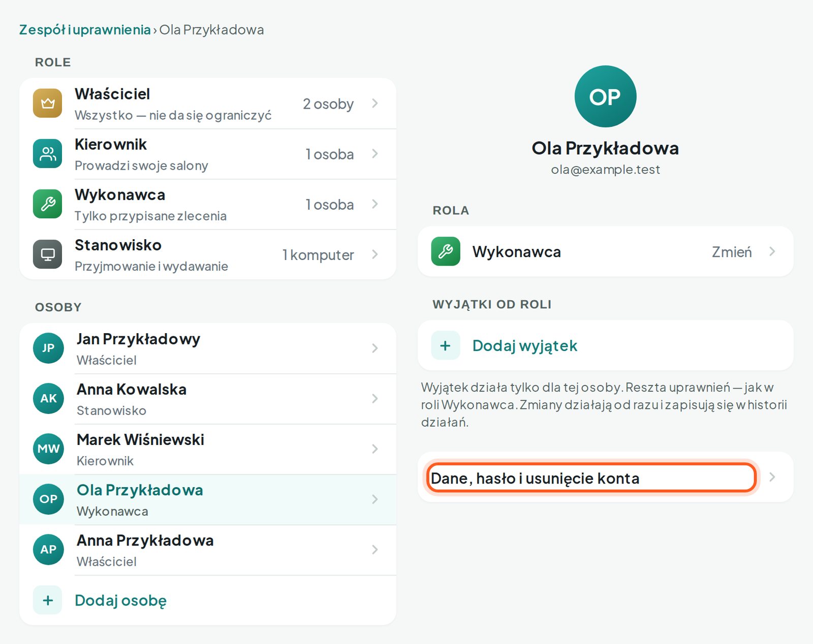Go back via Zespół i uprawnienia breadcrumb
This screenshot has width=813, height=644.
(85, 29)
